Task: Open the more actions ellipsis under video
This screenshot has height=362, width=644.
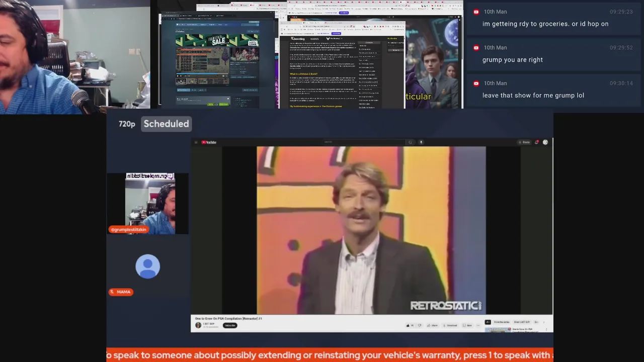Action: (478, 325)
